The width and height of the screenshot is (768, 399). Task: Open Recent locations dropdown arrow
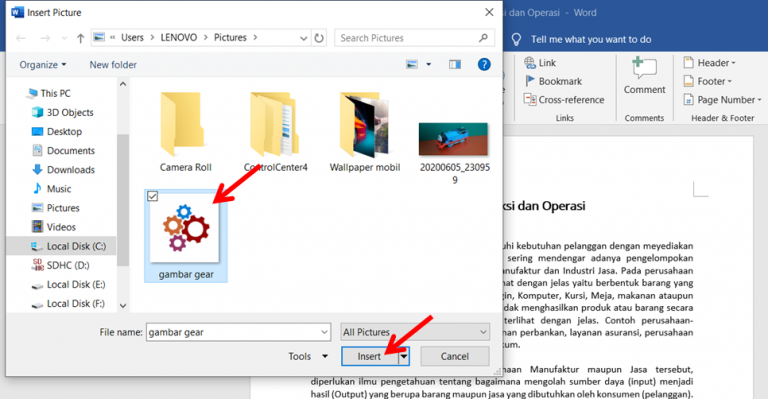coord(64,38)
